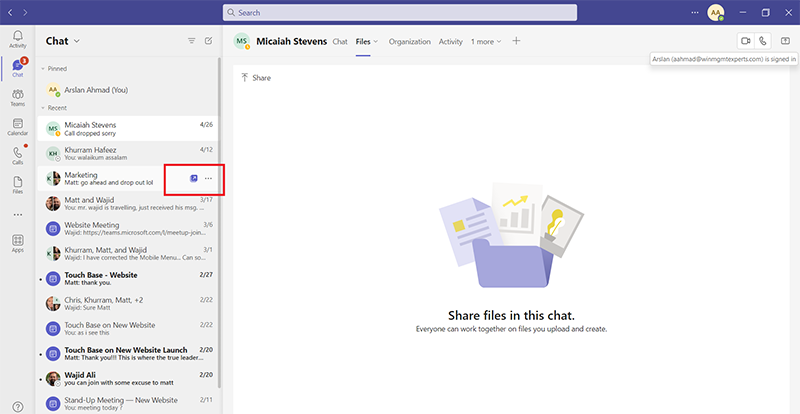The width and height of the screenshot is (800, 414).
Task: Open the chat list filter icon
Action: point(191,41)
